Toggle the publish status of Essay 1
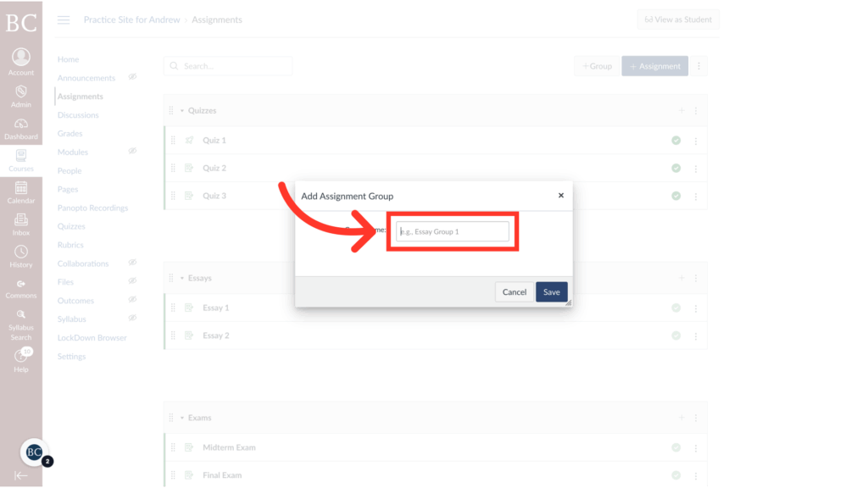Screen dimensions: 868x488 676,308
